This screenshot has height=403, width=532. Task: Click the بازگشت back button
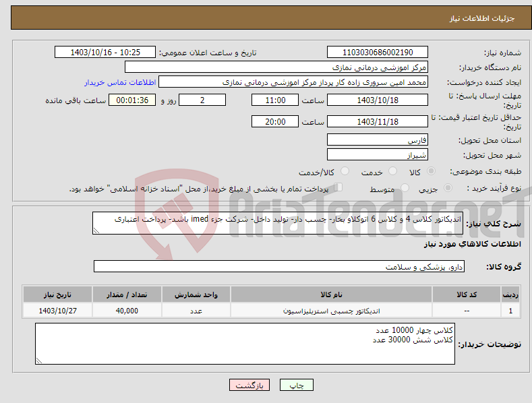249,385
